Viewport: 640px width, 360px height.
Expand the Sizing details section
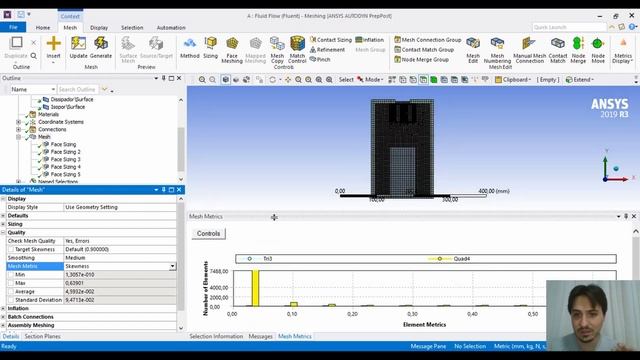[x=3, y=224]
